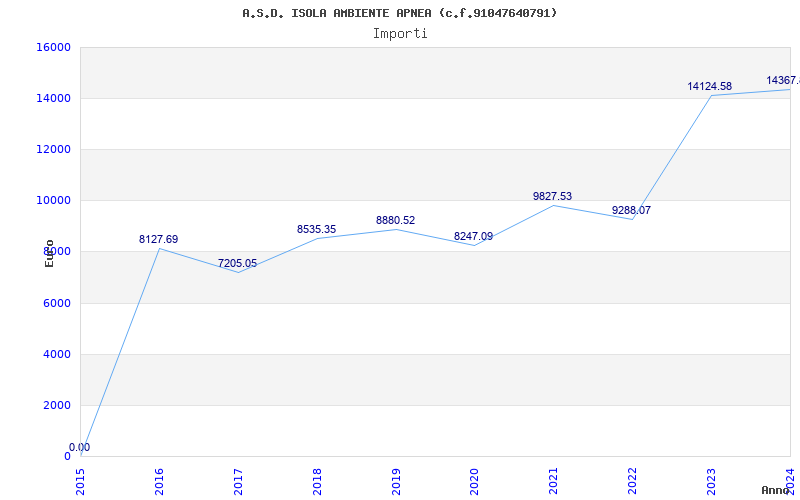The height and width of the screenshot is (500, 800).
Task: Click the 2000 y-axis tick label
Action: click(56, 406)
